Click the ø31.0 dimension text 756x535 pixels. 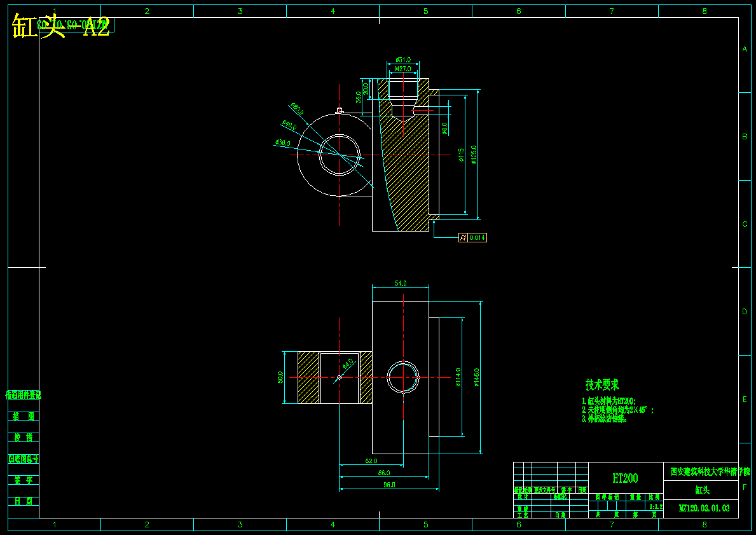403,60
